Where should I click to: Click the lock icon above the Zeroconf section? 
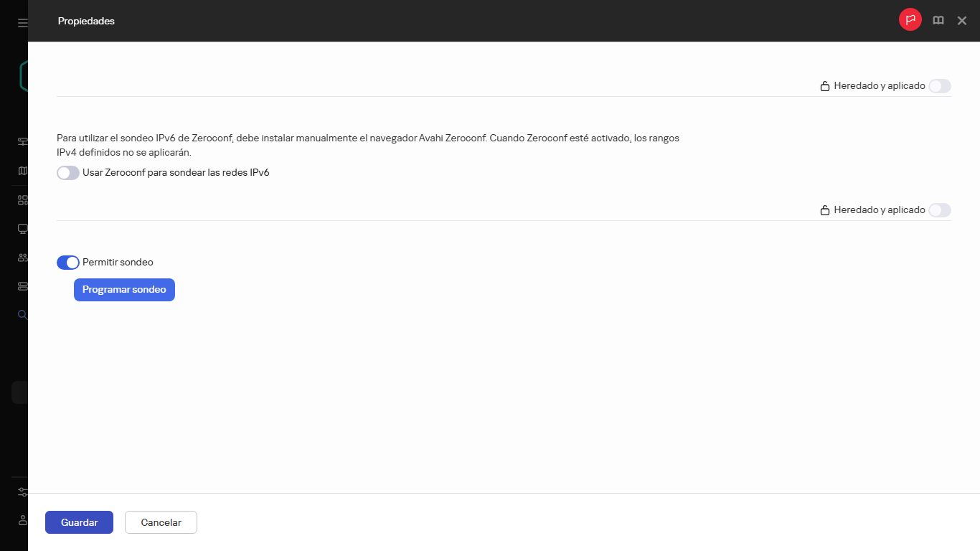[x=825, y=86]
